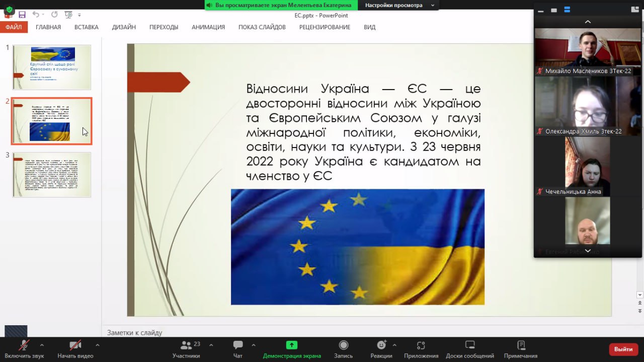Click the muted mic icon by Олександра Хмиль
This screenshot has height=362, width=644.
coord(540,131)
